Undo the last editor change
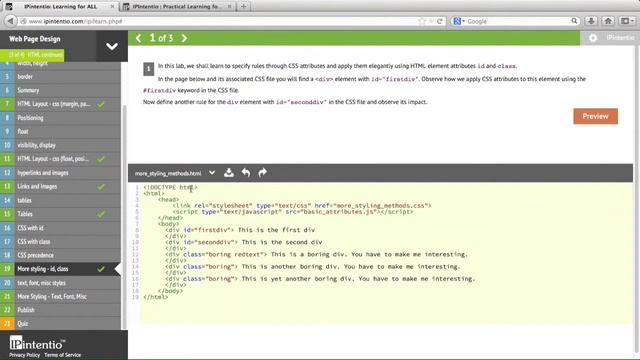Viewport: 640px width, 360px height. coord(246,173)
